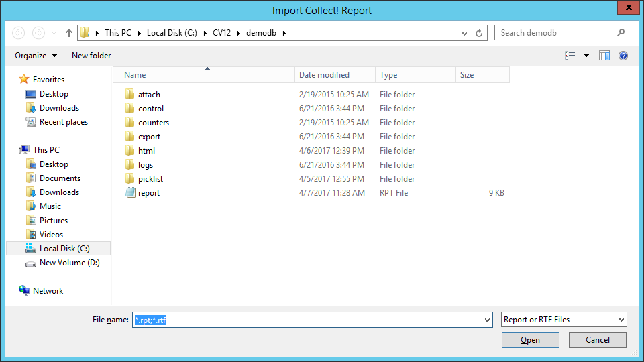Click the address bar folder icon
The height and width of the screenshot is (362, 644).
(85, 32)
